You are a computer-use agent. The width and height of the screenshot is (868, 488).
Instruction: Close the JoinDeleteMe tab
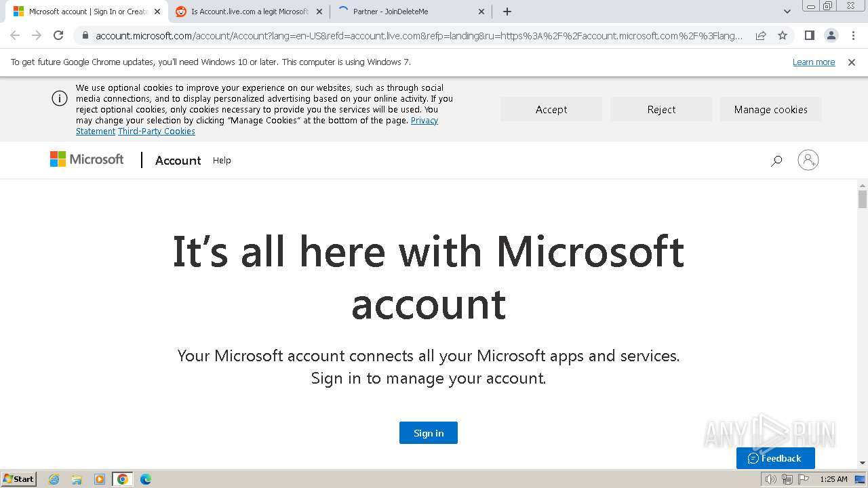481,12
